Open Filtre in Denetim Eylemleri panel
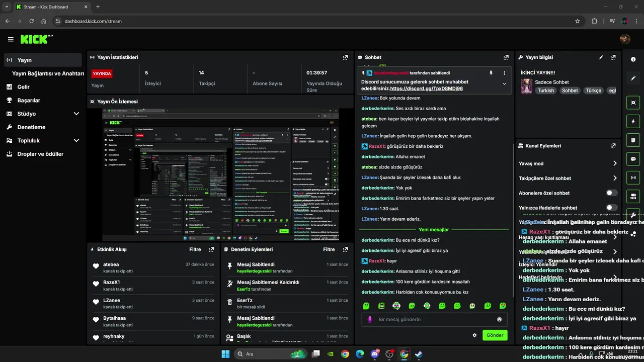 [329, 249]
